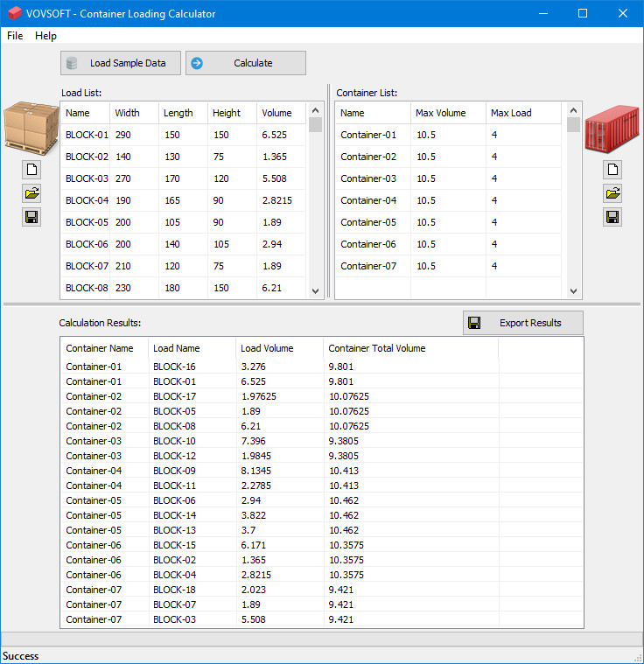Open load list file via folder icon

31,193
